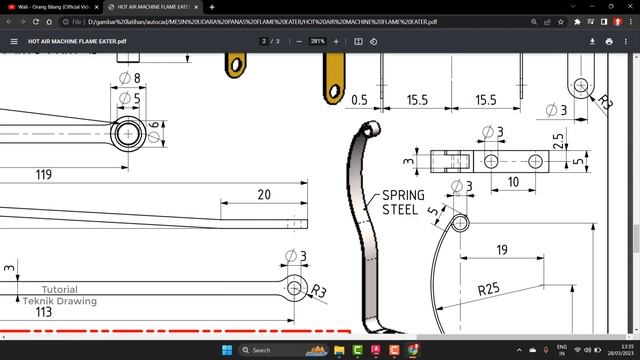Download the PDF file

pyautogui.click(x=592, y=41)
